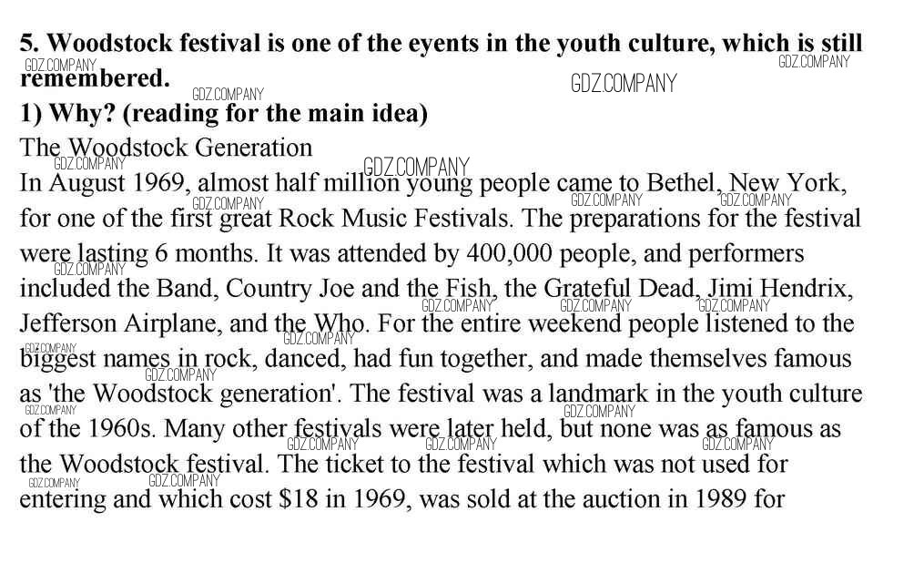Click the word "remembered." in the heading
924x563 pixels.
(x=95, y=78)
